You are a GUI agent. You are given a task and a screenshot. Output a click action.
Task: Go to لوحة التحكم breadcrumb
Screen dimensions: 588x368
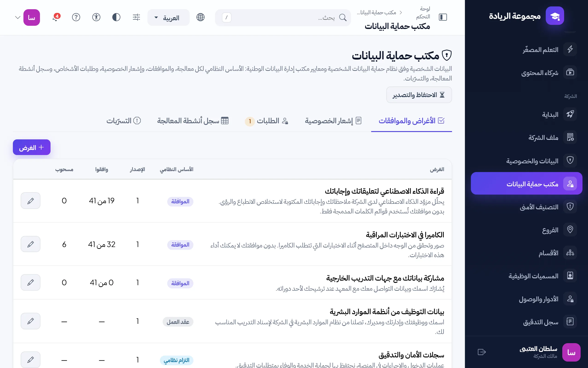point(423,13)
